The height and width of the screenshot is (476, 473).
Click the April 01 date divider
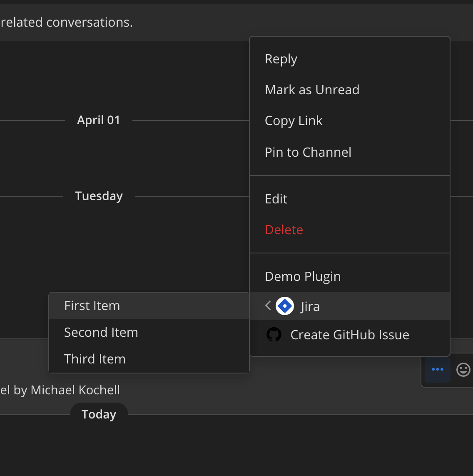98,120
